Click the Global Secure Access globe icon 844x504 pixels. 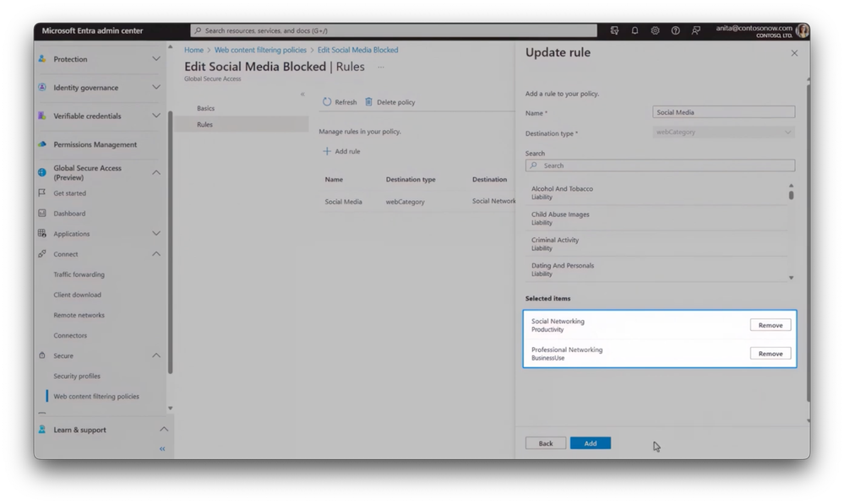pos(42,173)
